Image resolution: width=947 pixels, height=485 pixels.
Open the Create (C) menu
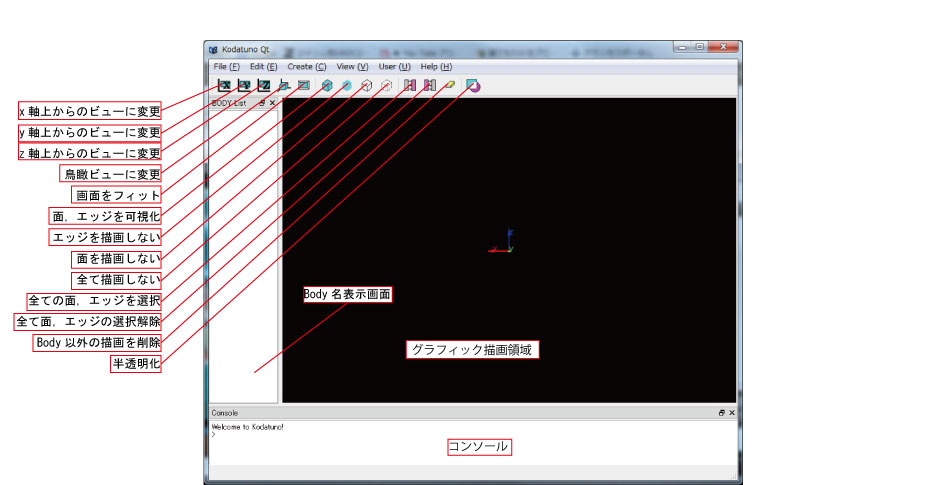pos(307,66)
